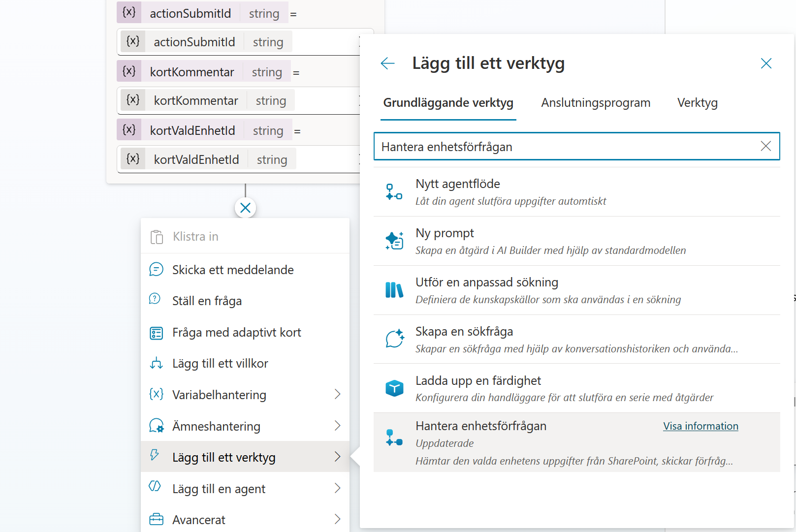Image resolution: width=796 pixels, height=532 pixels.
Task: Select the Lägg till en agent menu item
Action: (x=245, y=488)
